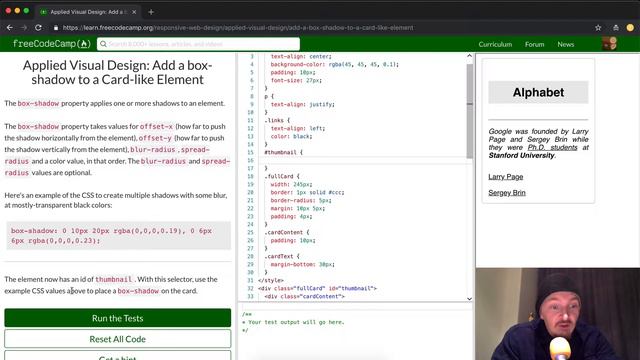Viewport: 640px width, 360px height.
Task: Open the Larry Page link in the preview
Action: click(x=506, y=177)
